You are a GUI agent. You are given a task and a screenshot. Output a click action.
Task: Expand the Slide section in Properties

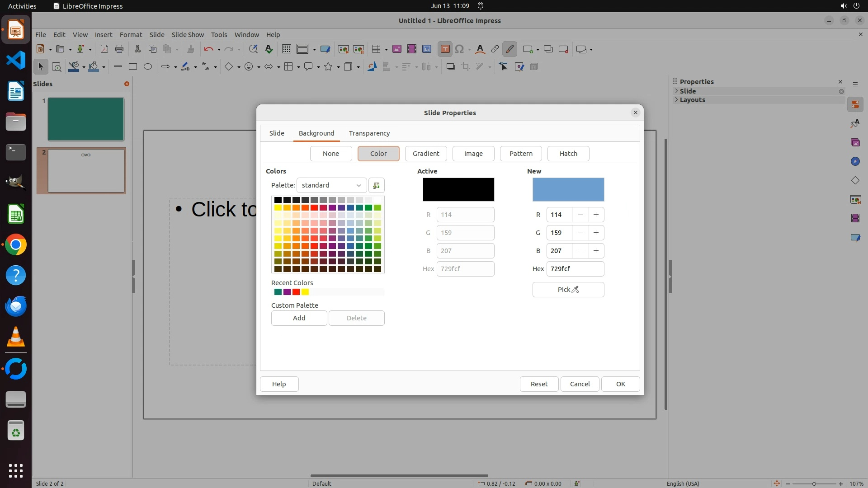click(x=688, y=91)
